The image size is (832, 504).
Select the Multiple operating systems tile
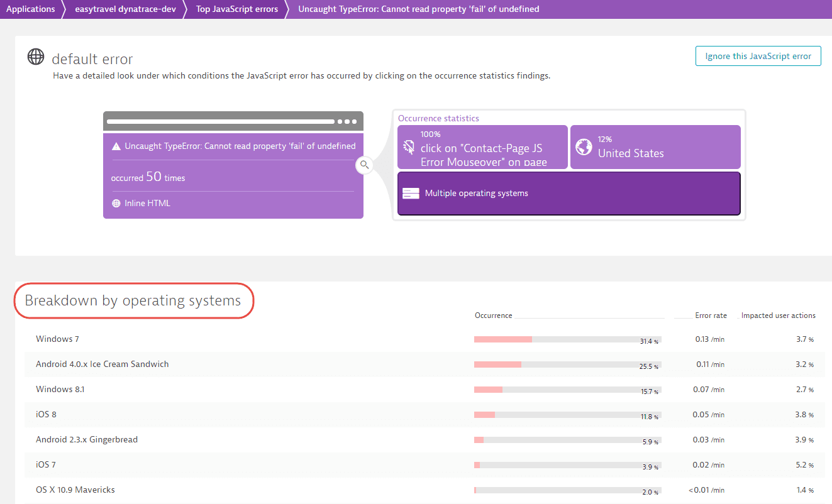(x=569, y=194)
